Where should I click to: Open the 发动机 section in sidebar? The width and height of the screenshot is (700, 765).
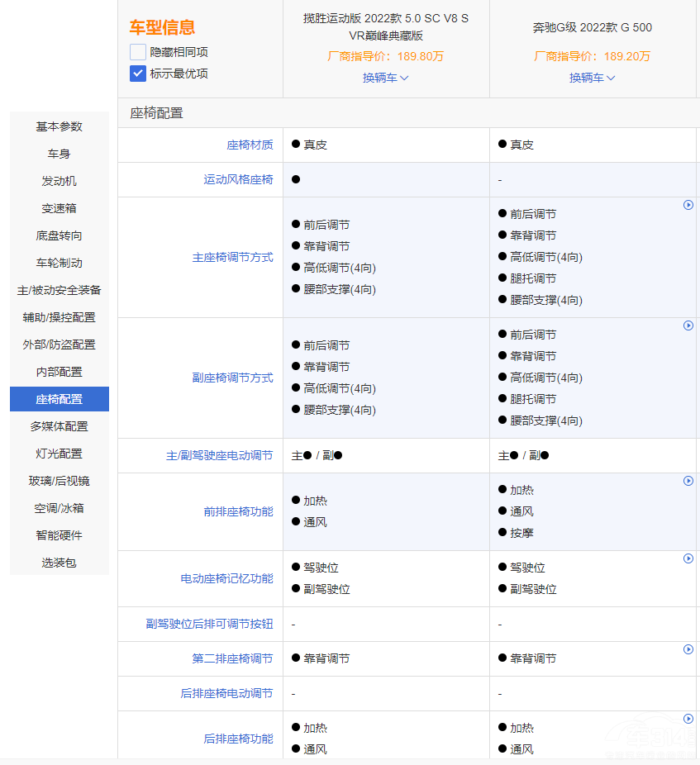pyautogui.click(x=59, y=181)
